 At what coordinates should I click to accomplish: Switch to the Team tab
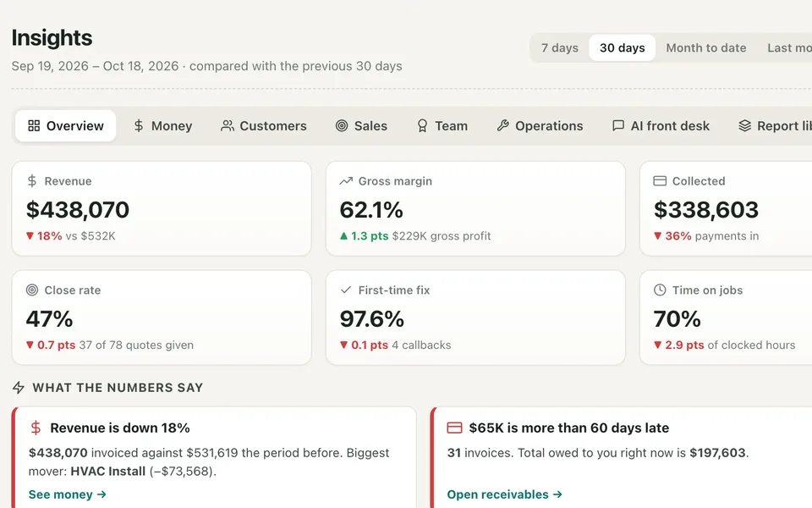[x=442, y=126]
